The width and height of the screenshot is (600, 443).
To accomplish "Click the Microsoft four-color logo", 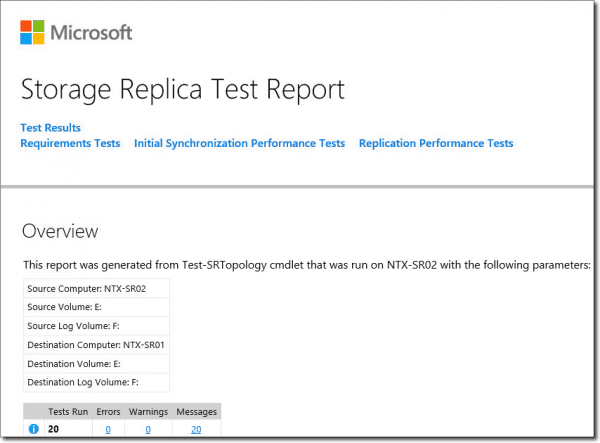I will tap(32, 33).
